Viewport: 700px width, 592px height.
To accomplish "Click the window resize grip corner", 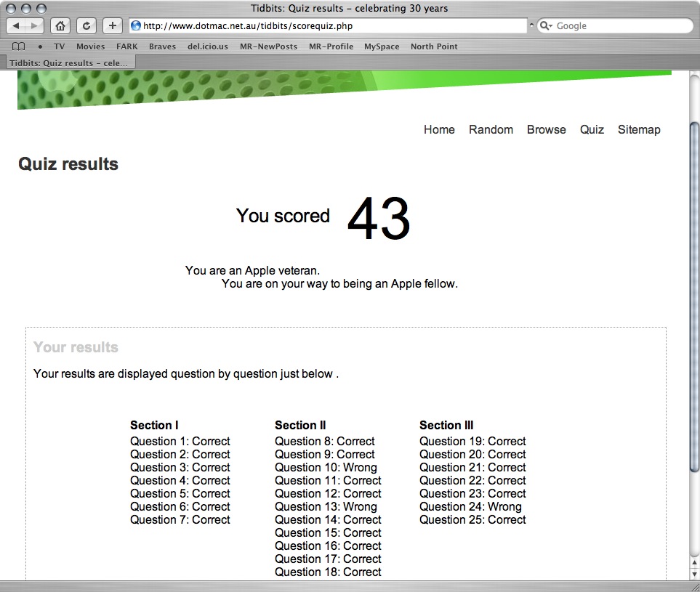I will point(695,587).
